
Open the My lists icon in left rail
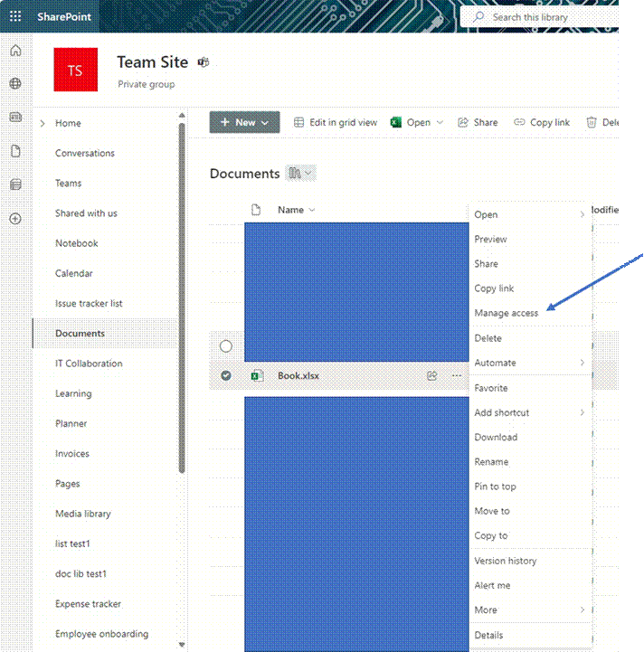click(15, 184)
